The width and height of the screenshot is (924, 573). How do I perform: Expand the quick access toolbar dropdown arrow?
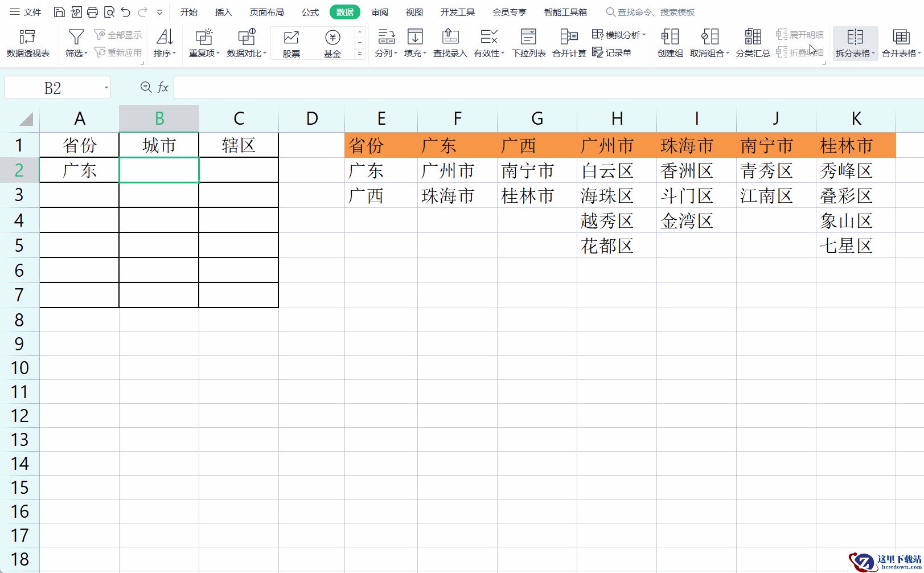click(x=160, y=12)
